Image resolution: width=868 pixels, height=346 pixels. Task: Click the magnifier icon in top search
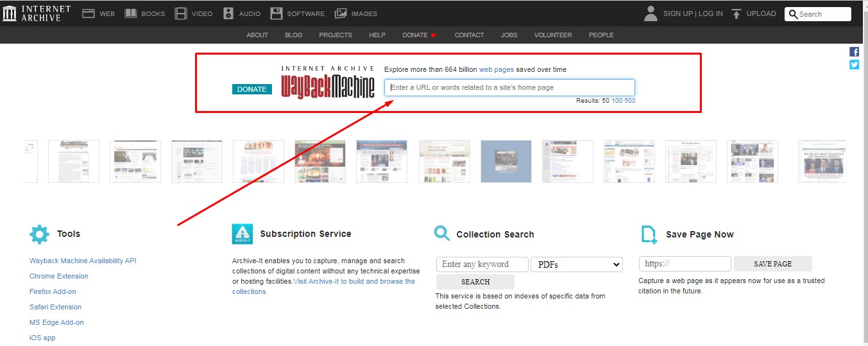click(793, 14)
